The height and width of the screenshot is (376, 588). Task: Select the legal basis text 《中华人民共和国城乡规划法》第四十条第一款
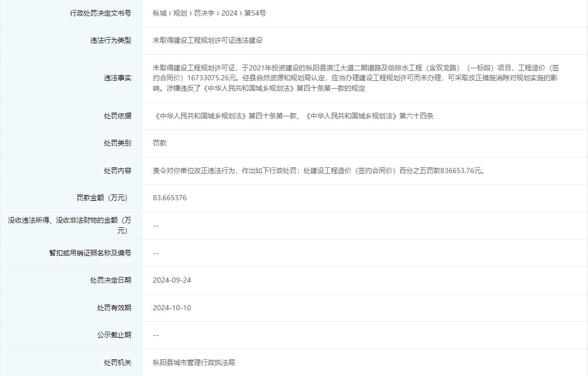tap(209, 116)
